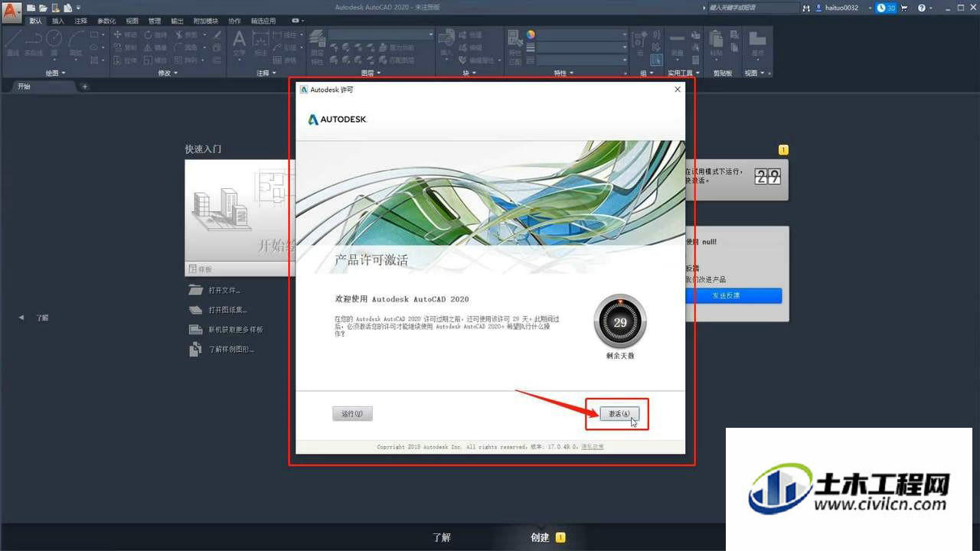Close the Autodesk 许可 dialog

click(x=678, y=90)
